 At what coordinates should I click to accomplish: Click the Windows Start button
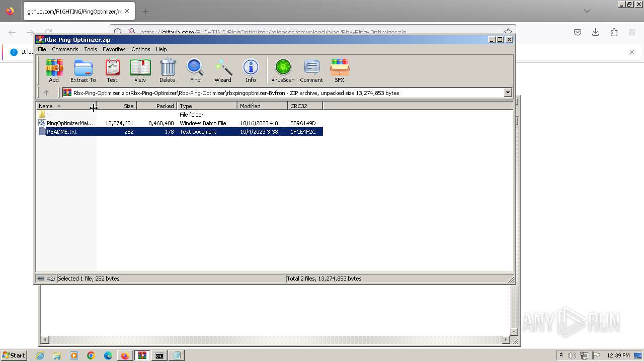(x=14, y=355)
